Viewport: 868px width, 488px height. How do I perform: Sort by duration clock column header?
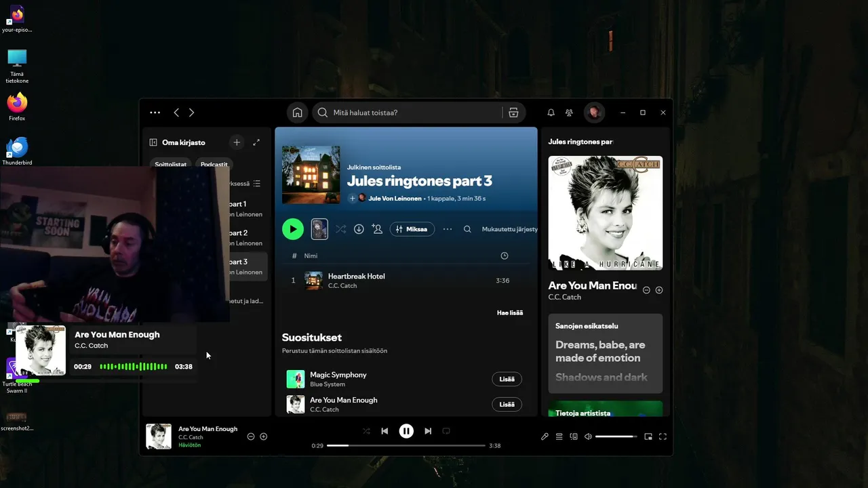tap(504, 256)
